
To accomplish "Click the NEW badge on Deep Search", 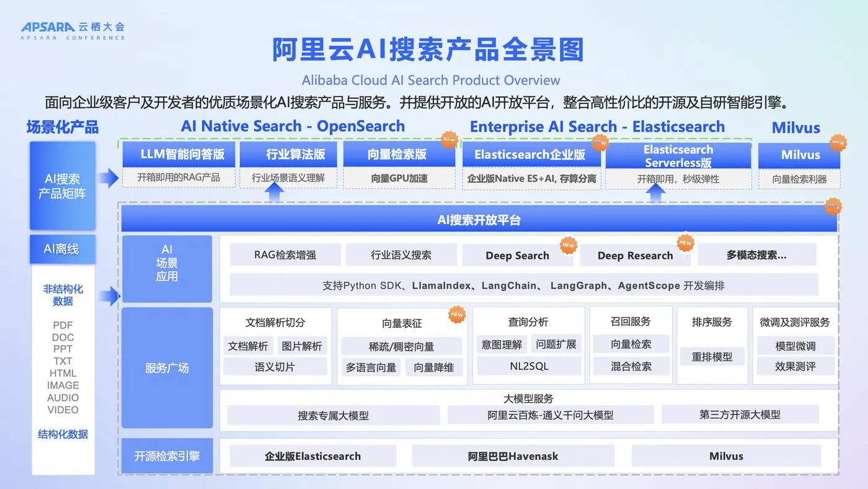I will point(569,244).
